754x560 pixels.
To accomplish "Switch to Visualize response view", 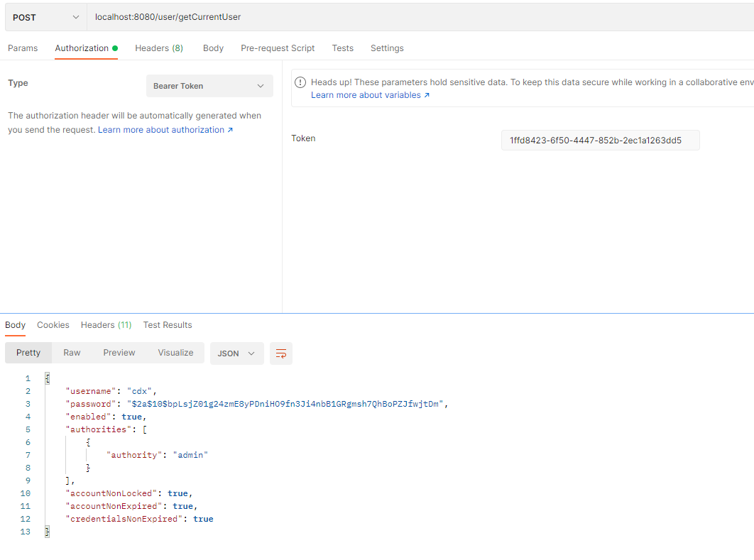I will pos(175,353).
